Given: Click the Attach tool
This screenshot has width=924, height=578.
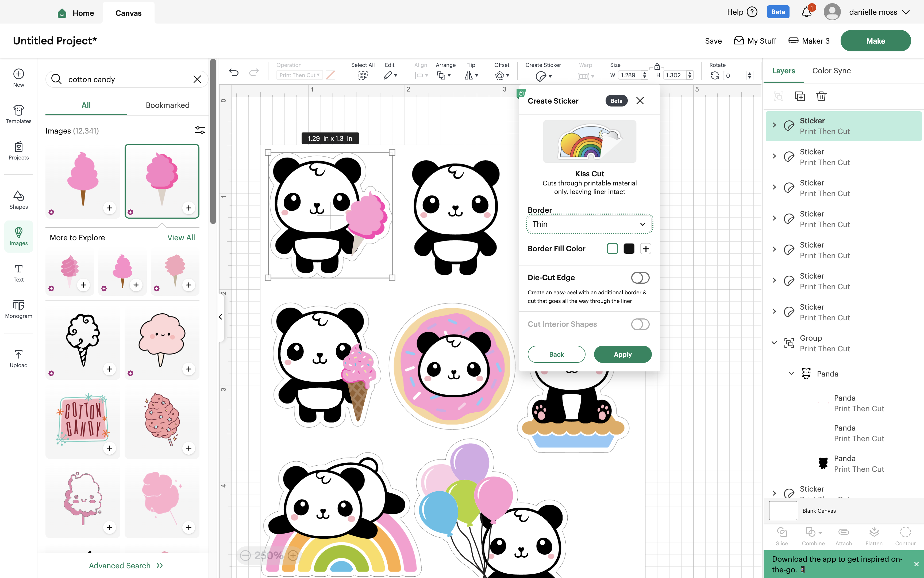Looking at the screenshot, I should 844,536.
